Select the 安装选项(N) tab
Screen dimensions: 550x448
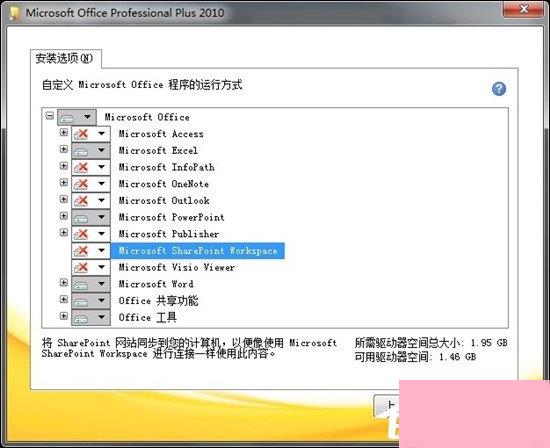pos(65,58)
